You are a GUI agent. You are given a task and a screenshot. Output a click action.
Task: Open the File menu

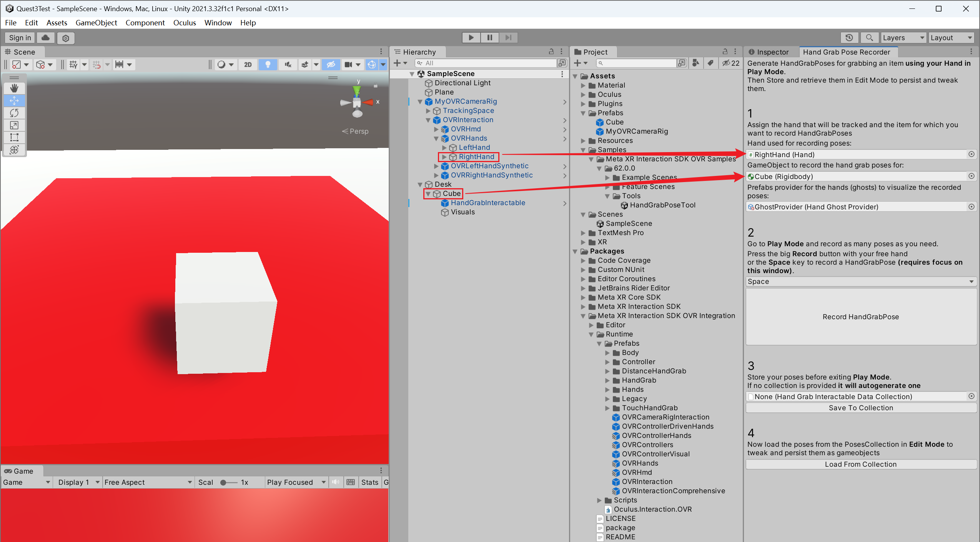coord(11,23)
